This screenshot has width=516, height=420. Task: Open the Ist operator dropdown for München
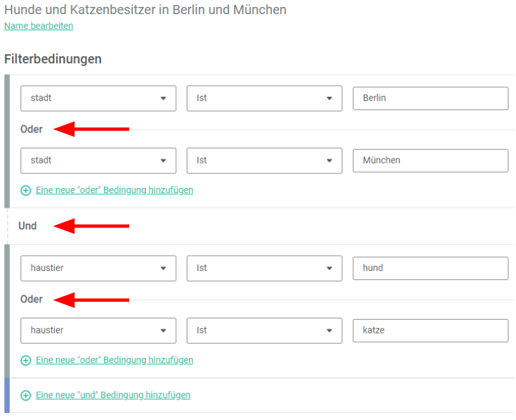coord(265,160)
